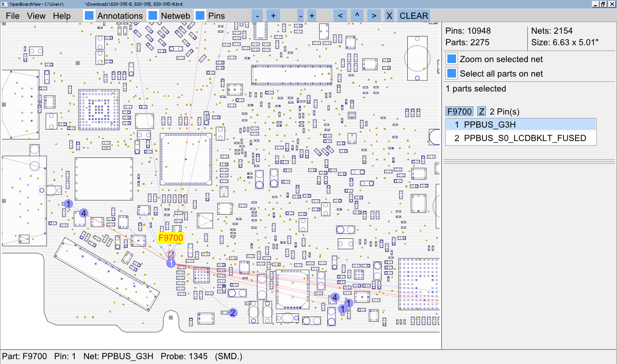Viewport: 617px width, 364px height.
Task: Open the View menu
Action: pos(36,16)
